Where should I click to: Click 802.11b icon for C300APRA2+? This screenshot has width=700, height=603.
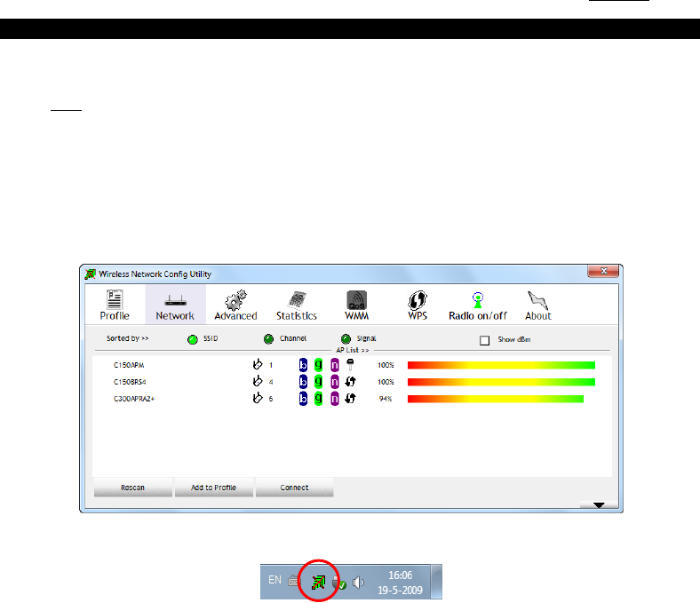point(303,399)
